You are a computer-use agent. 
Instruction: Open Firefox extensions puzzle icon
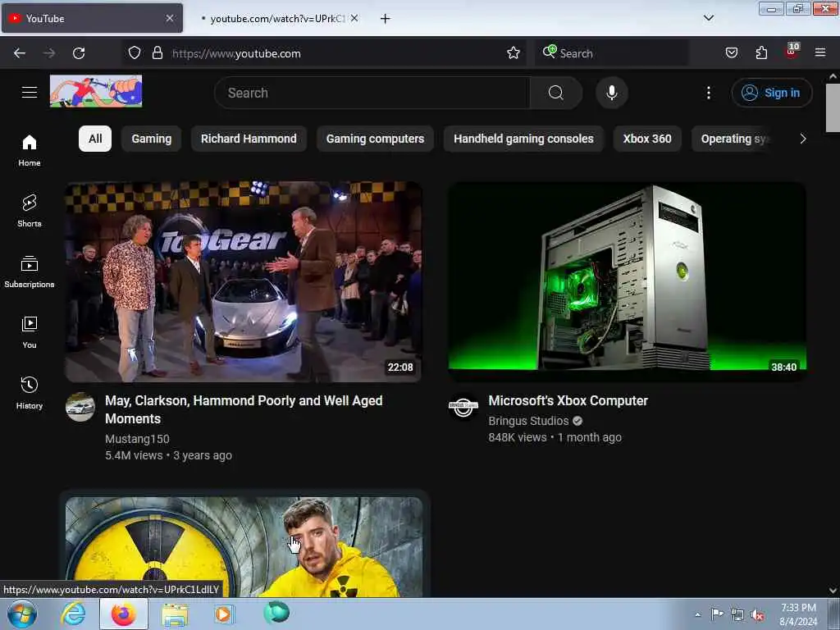(x=761, y=53)
